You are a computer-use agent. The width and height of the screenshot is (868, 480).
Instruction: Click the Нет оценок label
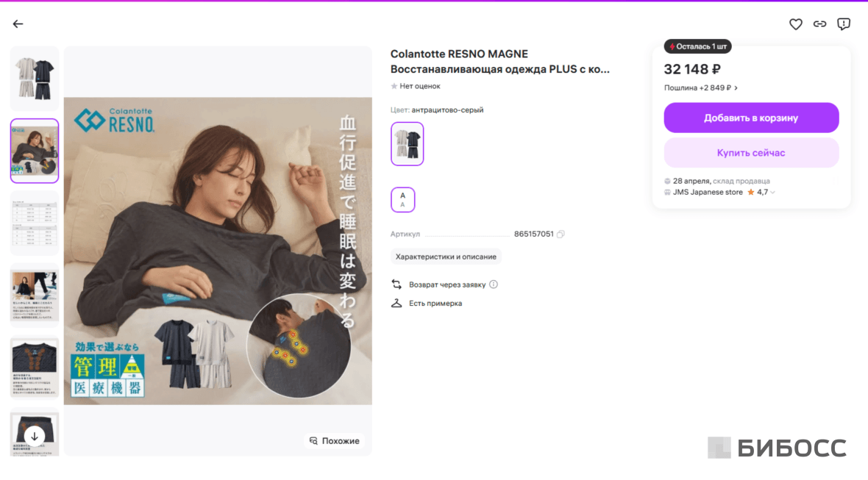click(x=420, y=86)
